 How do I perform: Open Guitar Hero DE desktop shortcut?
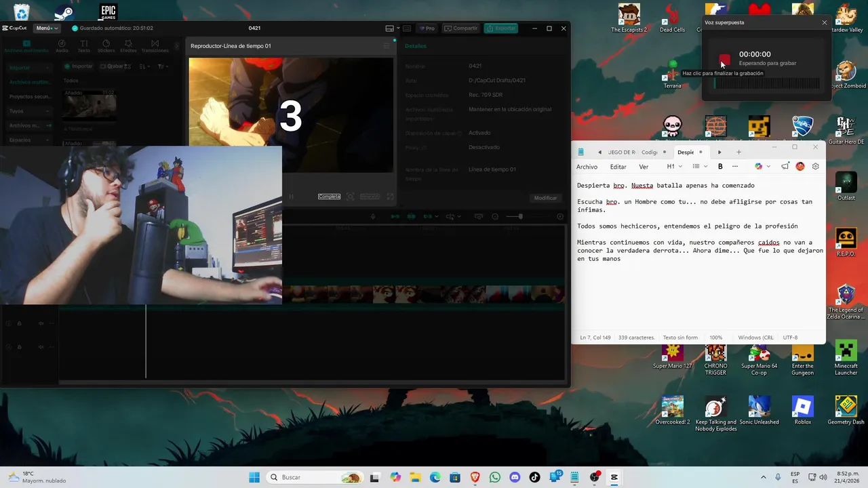pos(846,130)
